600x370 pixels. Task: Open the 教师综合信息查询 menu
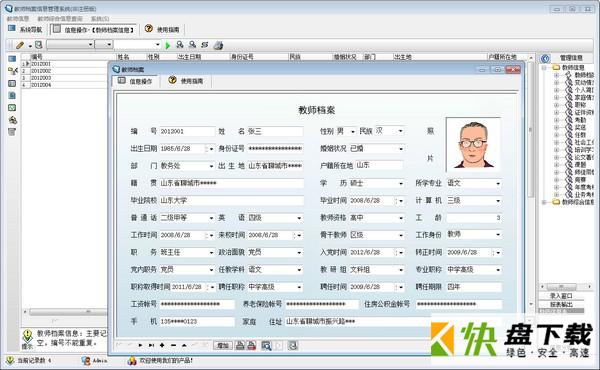point(60,18)
